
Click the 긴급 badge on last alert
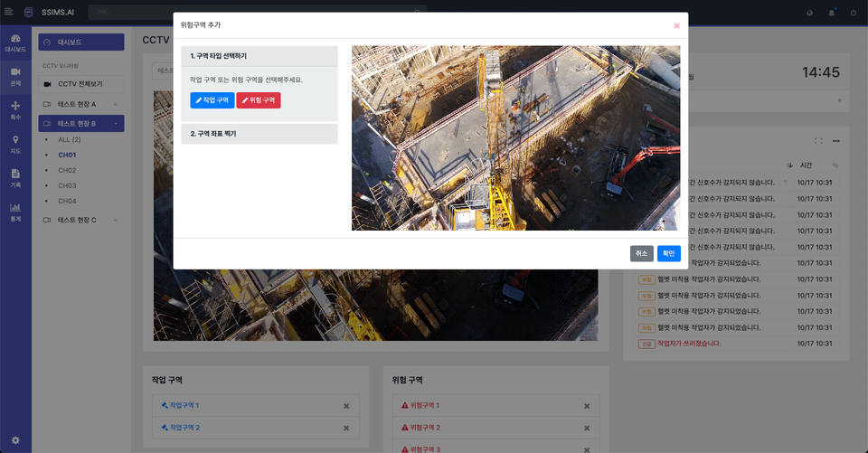click(x=646, y=344)
